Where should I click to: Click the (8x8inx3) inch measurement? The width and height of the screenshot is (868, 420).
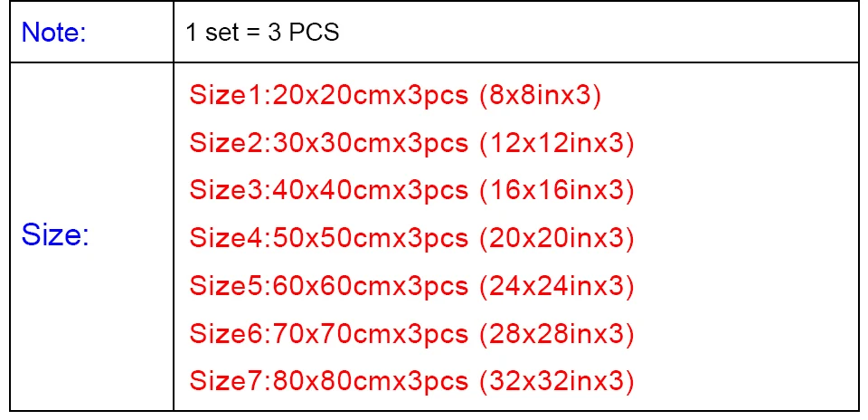click(541, 95)
